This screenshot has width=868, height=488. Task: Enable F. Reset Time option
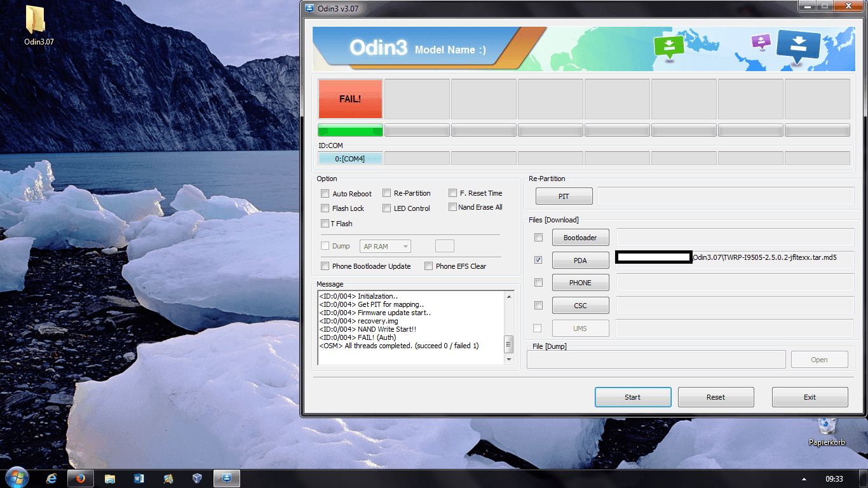pyautogui.click(x=452, y=193)
